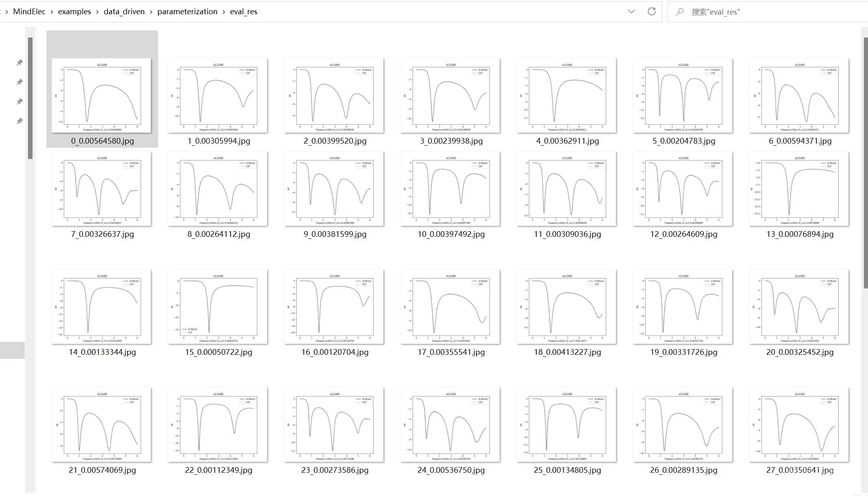The image size is (868, 496).
Task: Select file 13_0.00076894.jpg thumbnail
Action: (x=799, y=188)
